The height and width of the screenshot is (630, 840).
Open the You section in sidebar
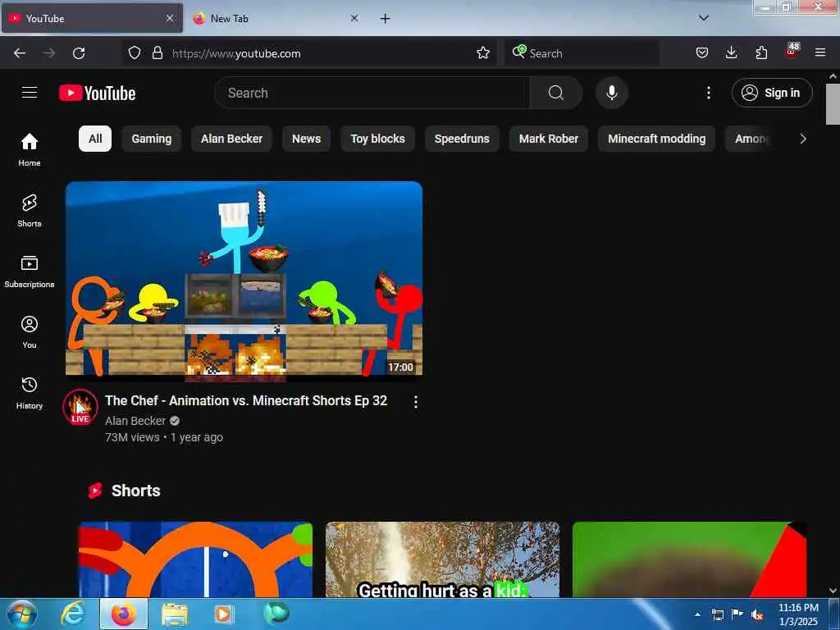(30, 332)
